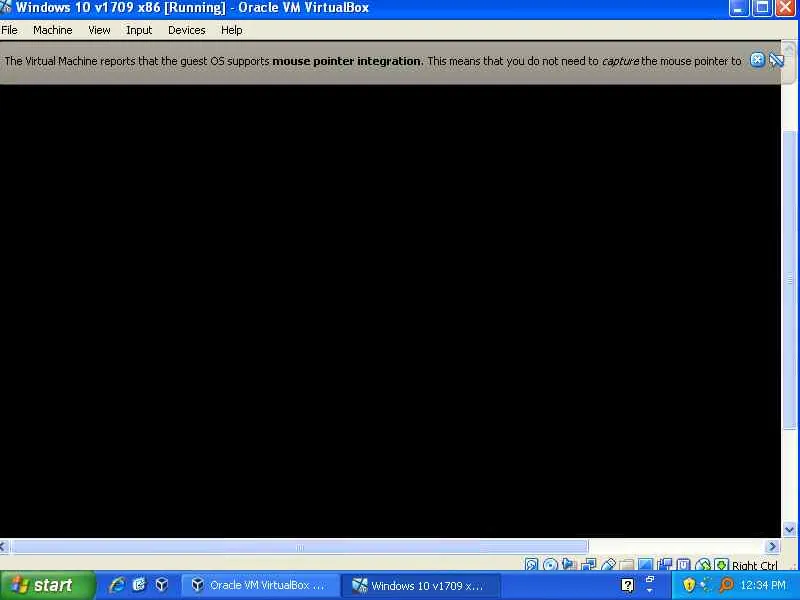Click the horizontal scrollbar thumb
The width and height of the screenshot is (800, 600).
299,547
